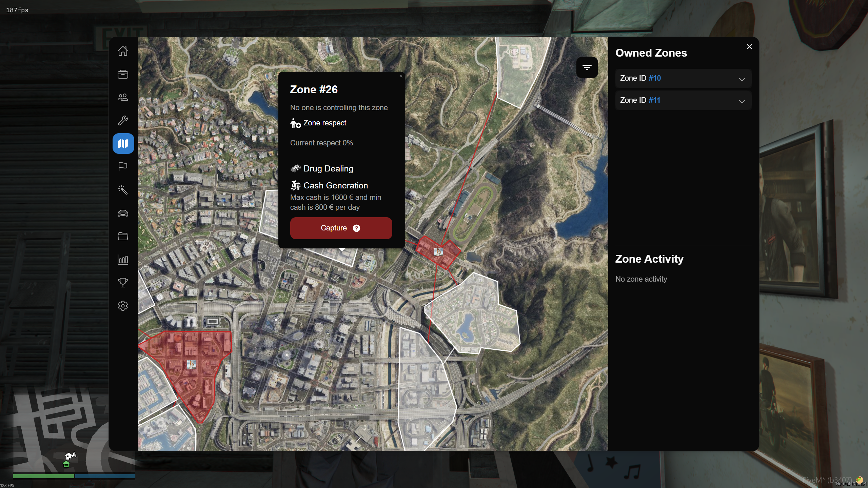Open the briefcase jobs panel
Screen dimensions: 868x488
pyautogui.click(x=123, y=74)
